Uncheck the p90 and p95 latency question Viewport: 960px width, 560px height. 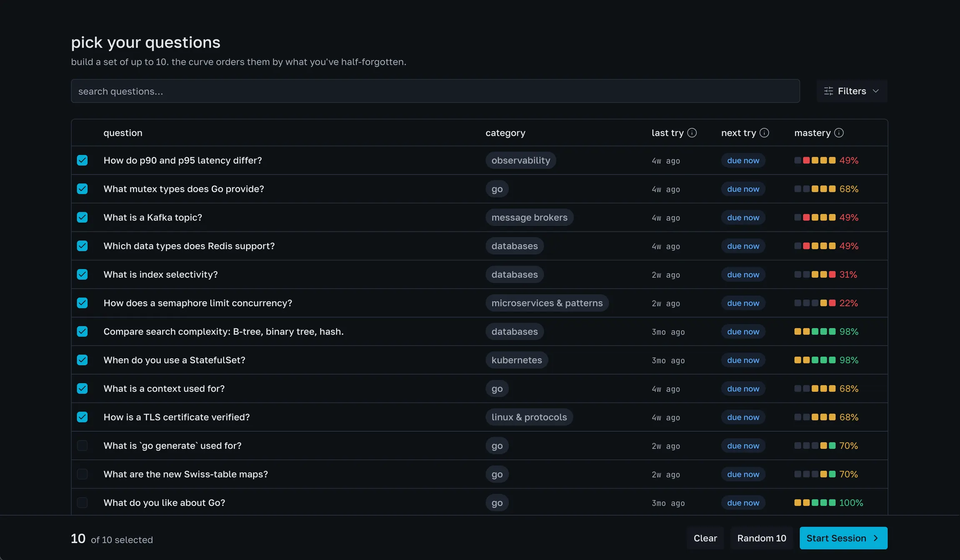coord(82,160)
